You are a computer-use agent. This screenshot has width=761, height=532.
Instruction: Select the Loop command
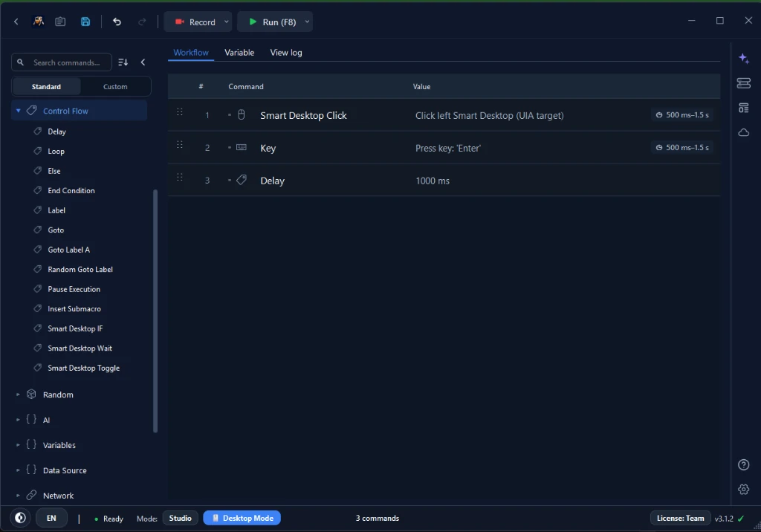click(x=56, y=151)
